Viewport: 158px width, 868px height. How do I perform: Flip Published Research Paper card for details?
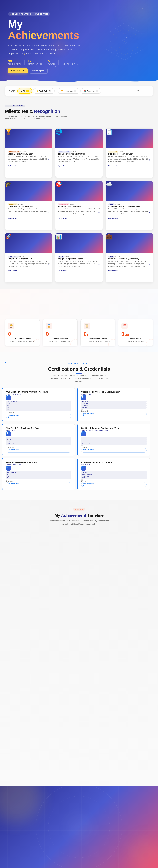tap(113, 166)
